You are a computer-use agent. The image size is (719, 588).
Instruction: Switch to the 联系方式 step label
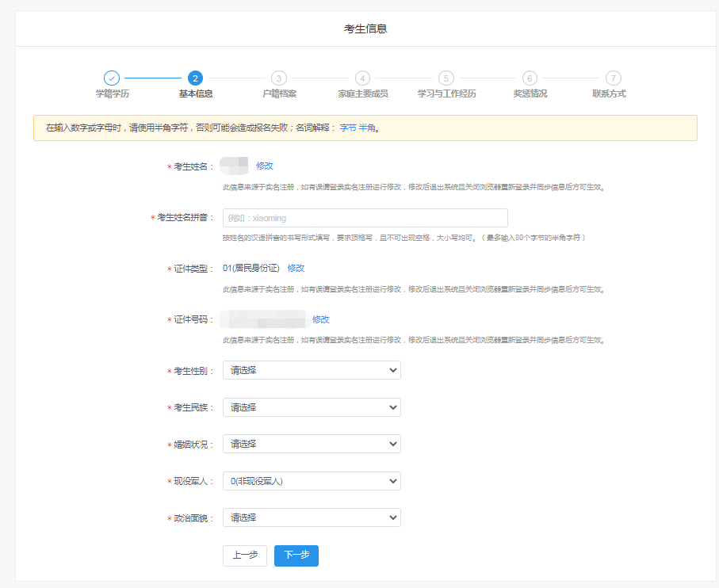point(609,94)
